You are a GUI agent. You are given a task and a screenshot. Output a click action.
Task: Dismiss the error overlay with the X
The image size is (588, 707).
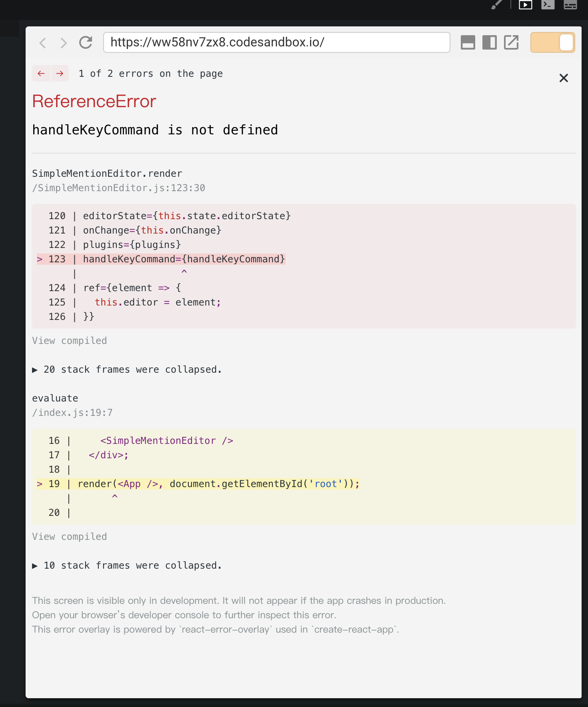pyautogui.click(x=564, y=78)
